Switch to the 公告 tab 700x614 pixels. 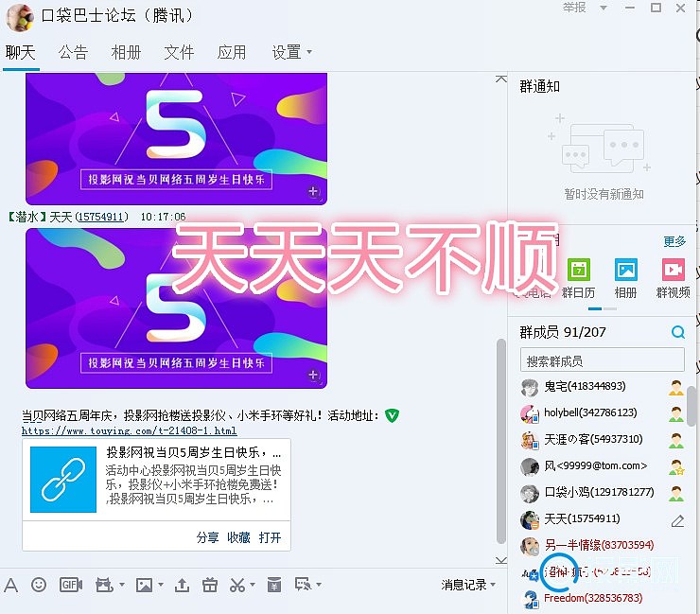[x=73, y=53]
